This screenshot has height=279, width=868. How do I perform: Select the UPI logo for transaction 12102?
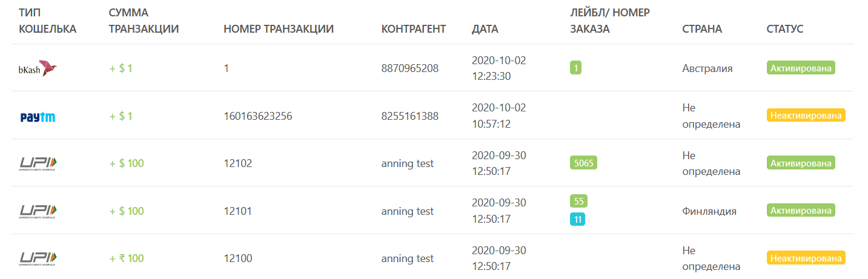pos(38,163)
